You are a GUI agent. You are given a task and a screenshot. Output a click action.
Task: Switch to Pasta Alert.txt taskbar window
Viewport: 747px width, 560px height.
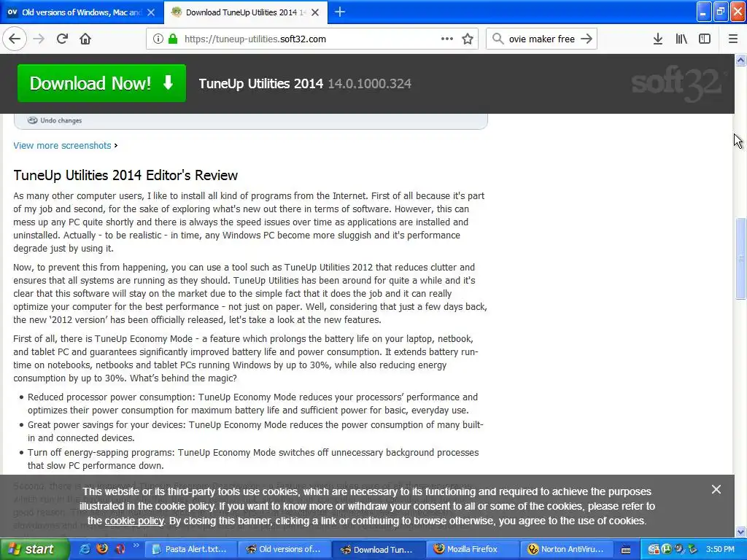(x=190, y=550)
